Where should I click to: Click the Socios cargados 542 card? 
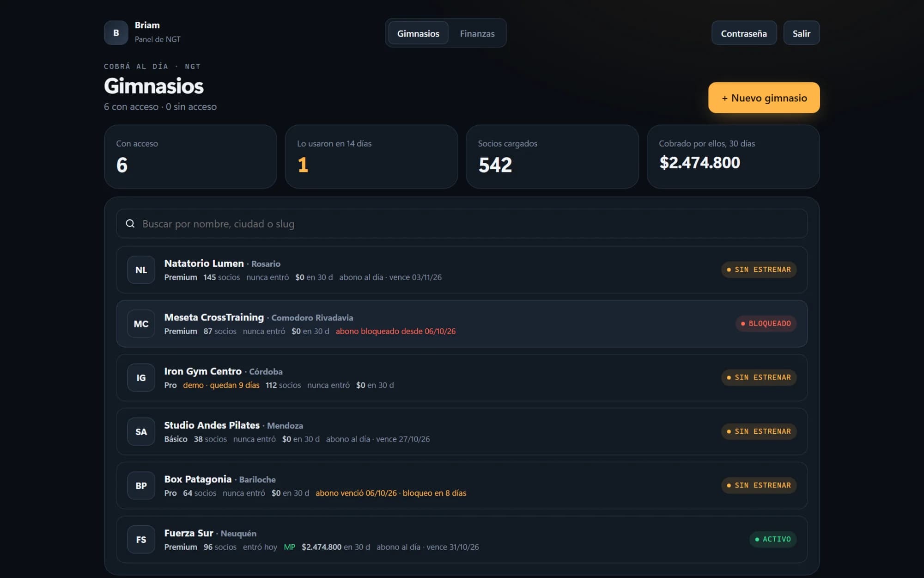coord(553,157)
